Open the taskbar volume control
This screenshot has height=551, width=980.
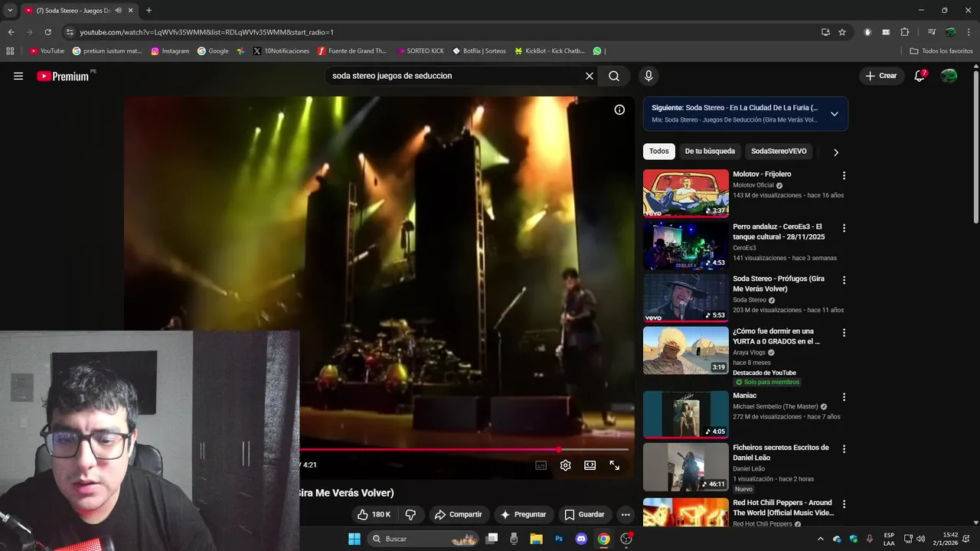920,539
